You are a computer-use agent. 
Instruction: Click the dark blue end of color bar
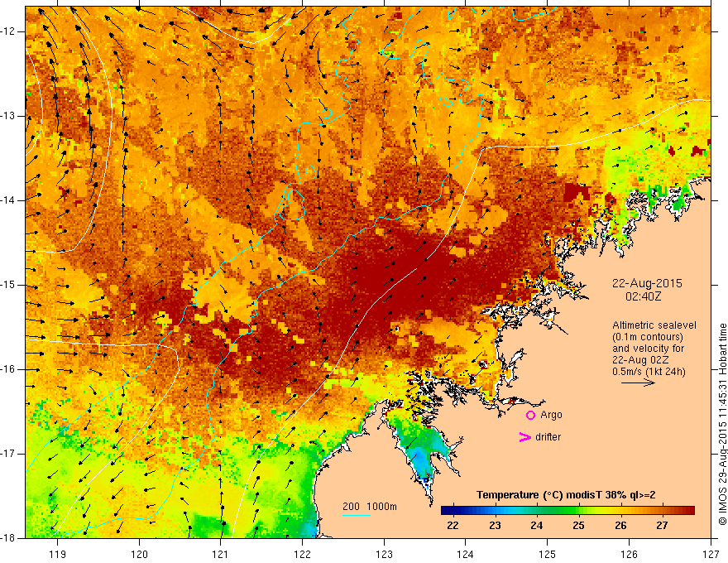[x=447, y=511]
